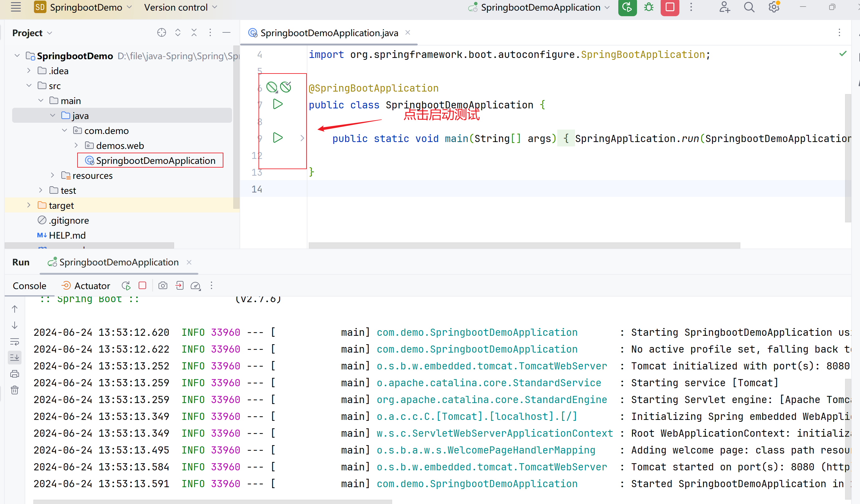The height and width of the screenshot is (504, 860).
Task: Click the exit/restore layout icon in Run toolbar
Action: (x=179, y=286)
